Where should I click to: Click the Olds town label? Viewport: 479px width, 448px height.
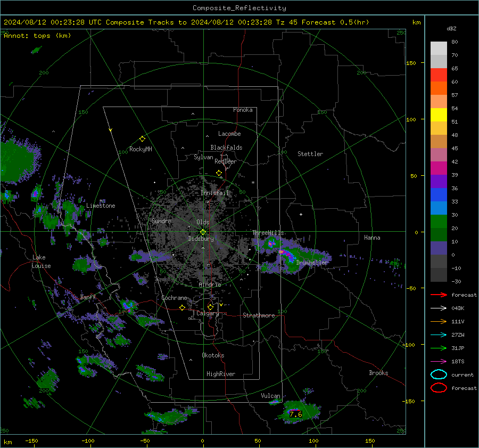(x=203, y=222)
